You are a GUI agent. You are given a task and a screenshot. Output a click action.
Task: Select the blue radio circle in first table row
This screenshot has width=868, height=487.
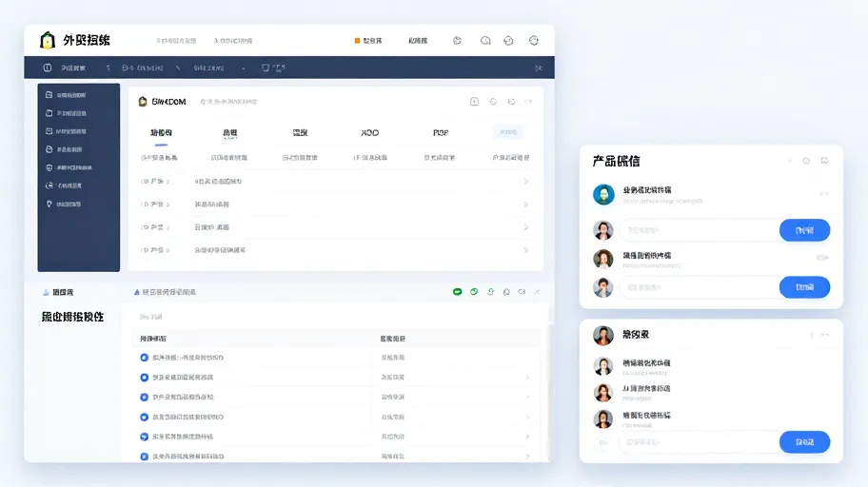[144, 358]
